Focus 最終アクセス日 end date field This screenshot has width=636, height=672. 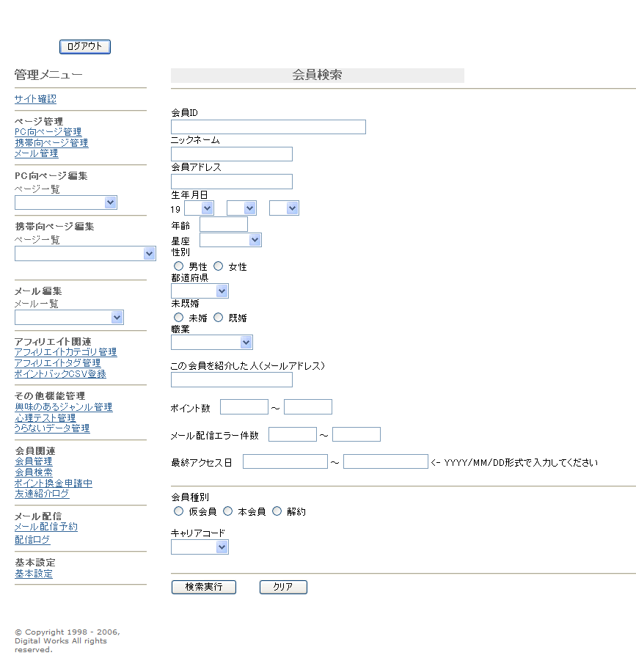(x=386, y=461)
